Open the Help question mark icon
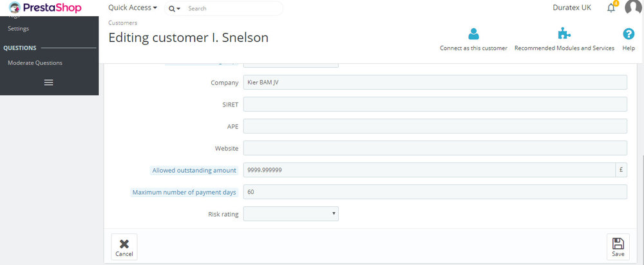Screen dimensions: 644x265 [x=629, y=34]
